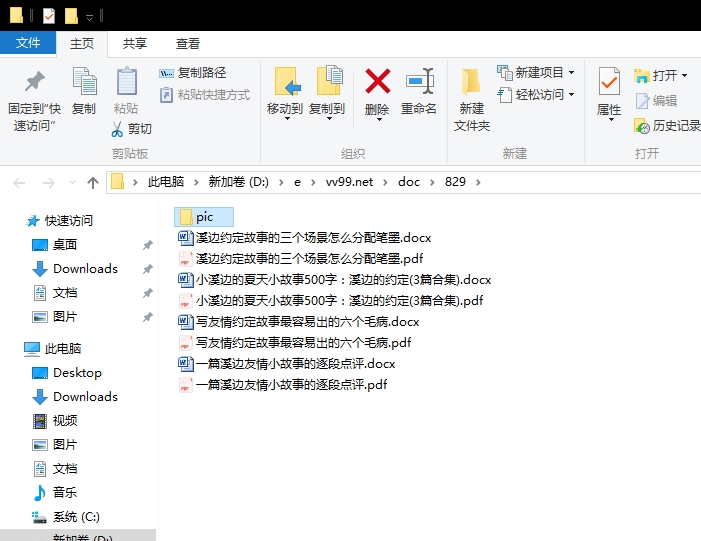Select 溪边约定故事的三个场景怎么分配笔墨.pdf

(x=301, y=259)
